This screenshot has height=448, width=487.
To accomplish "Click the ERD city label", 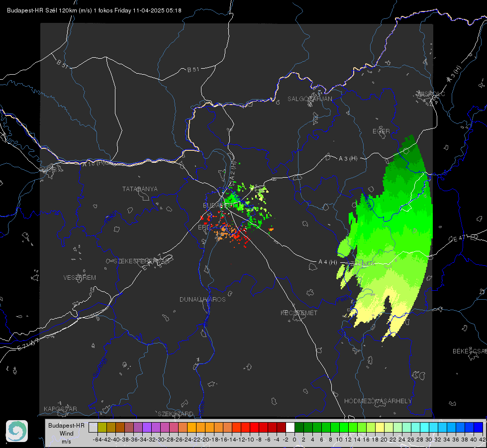I will point(204,227).
